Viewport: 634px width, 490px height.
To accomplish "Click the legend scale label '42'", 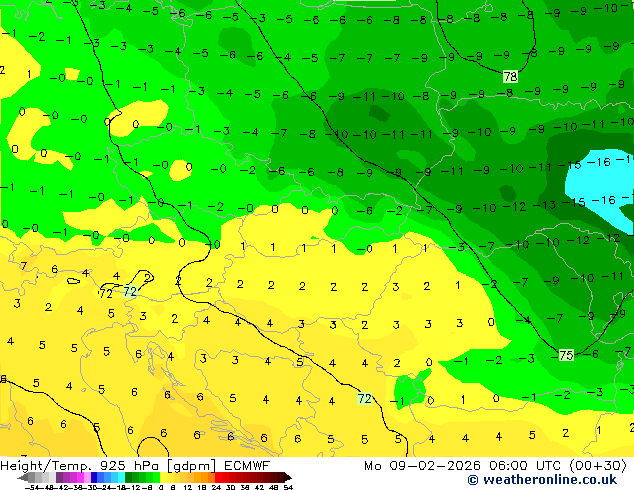I will coord(259,487).
